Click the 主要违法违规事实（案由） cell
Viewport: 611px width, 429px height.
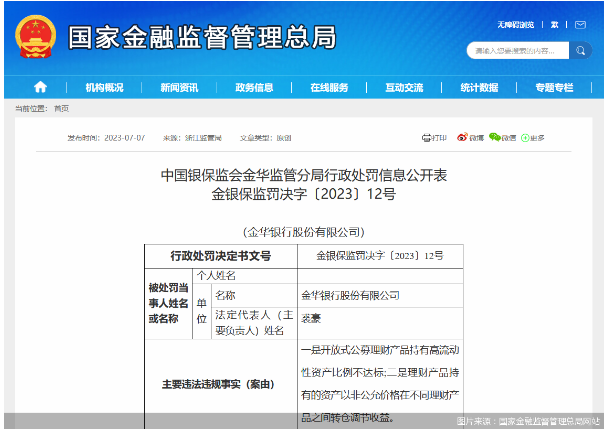point(221,385)
